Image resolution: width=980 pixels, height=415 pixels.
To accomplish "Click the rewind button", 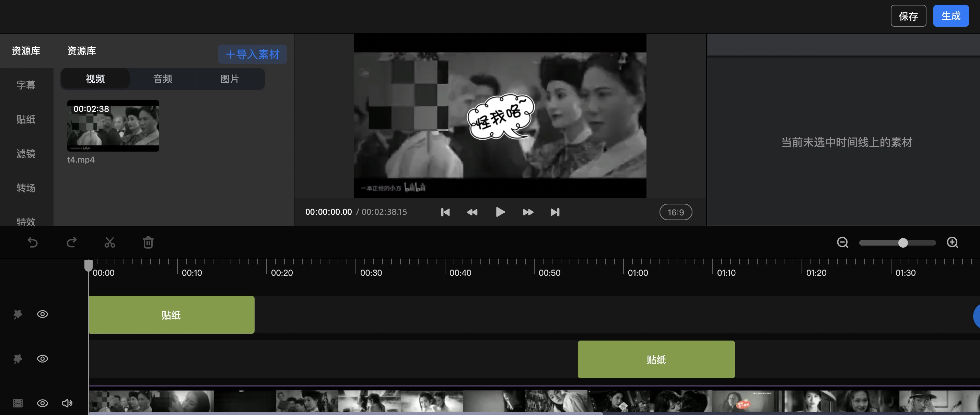I will [x=472, y=212].
